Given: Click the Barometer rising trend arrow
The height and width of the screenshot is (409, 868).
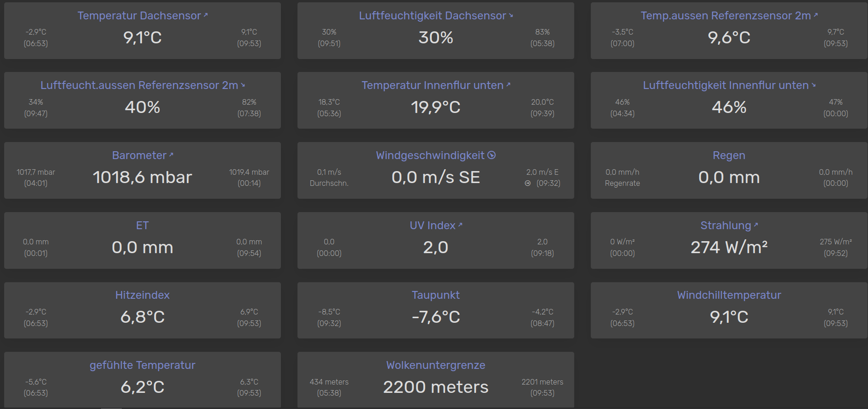Looking at the screenshot, I should pyautogui.click(x=171, y=155).
